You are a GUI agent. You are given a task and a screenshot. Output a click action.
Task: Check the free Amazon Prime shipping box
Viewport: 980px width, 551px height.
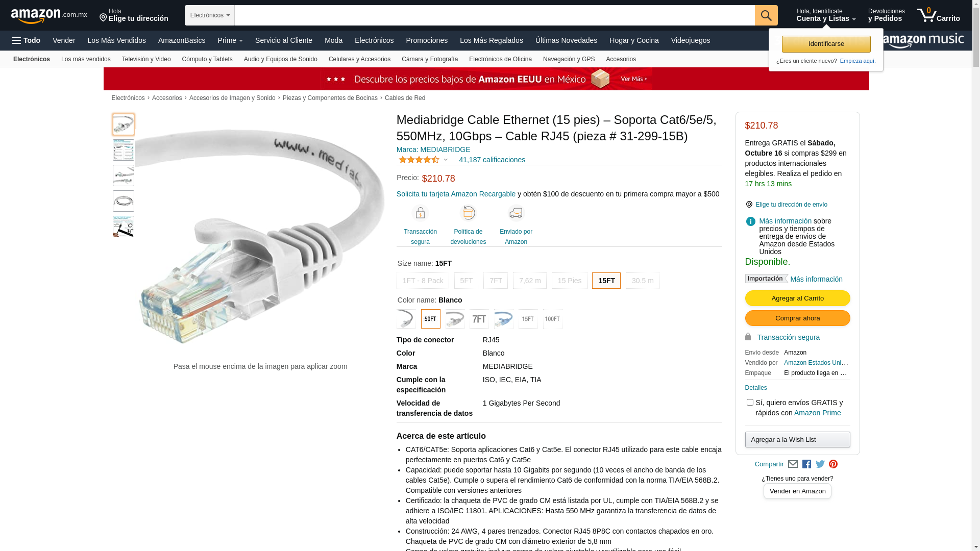(750, 403)
